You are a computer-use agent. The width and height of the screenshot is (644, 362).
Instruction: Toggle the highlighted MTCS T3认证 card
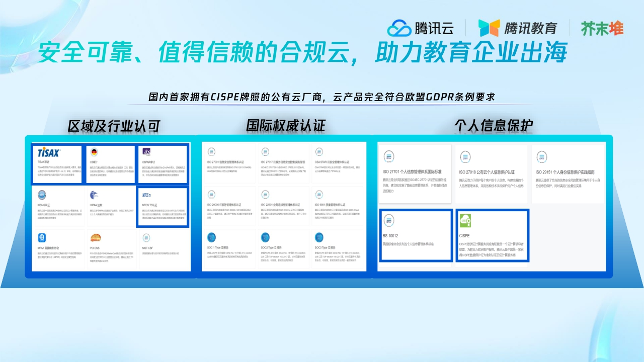pos(163,206)
